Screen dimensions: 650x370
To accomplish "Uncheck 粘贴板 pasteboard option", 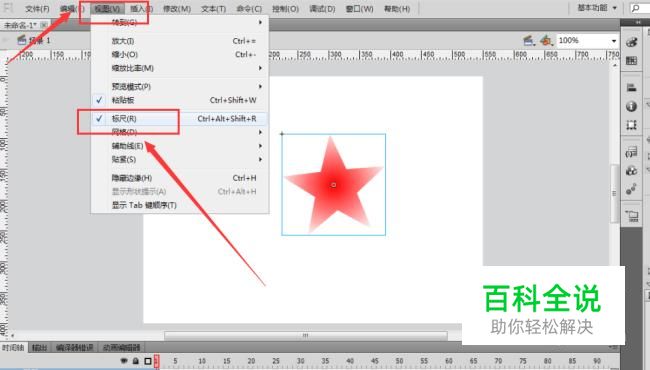I will [x=179, y=100].
